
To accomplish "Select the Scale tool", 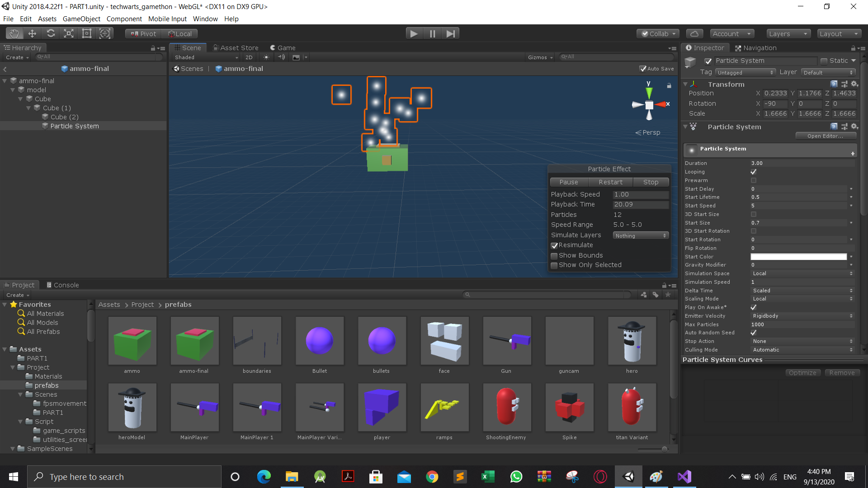I will [x=69, y=33].
